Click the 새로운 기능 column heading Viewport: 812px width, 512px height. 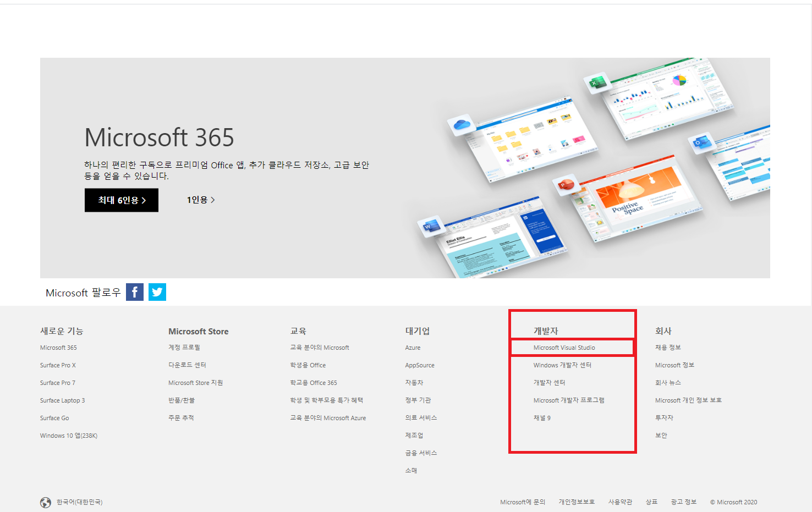click(62, 331)
